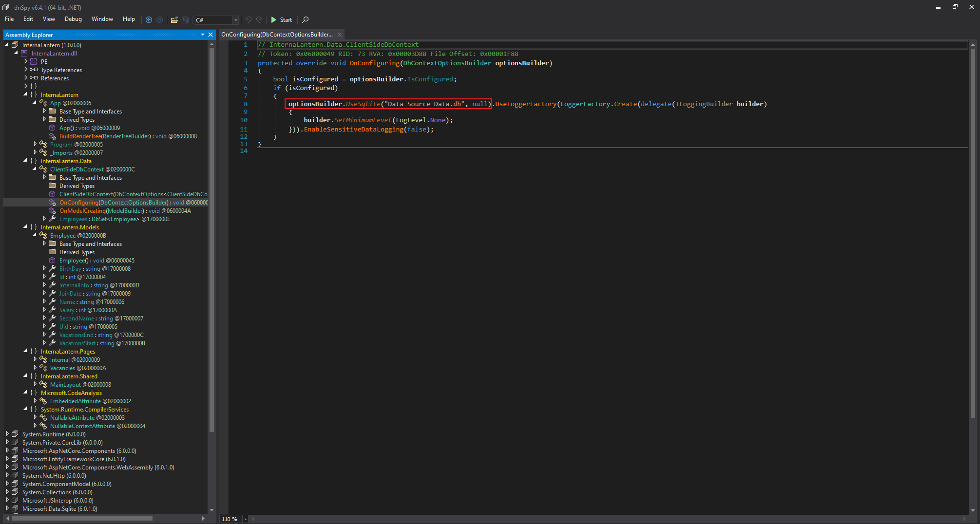Click DbContextOptionsBuilder type in method signature
The image size is (980, 524).
click(x=447, y=63)
